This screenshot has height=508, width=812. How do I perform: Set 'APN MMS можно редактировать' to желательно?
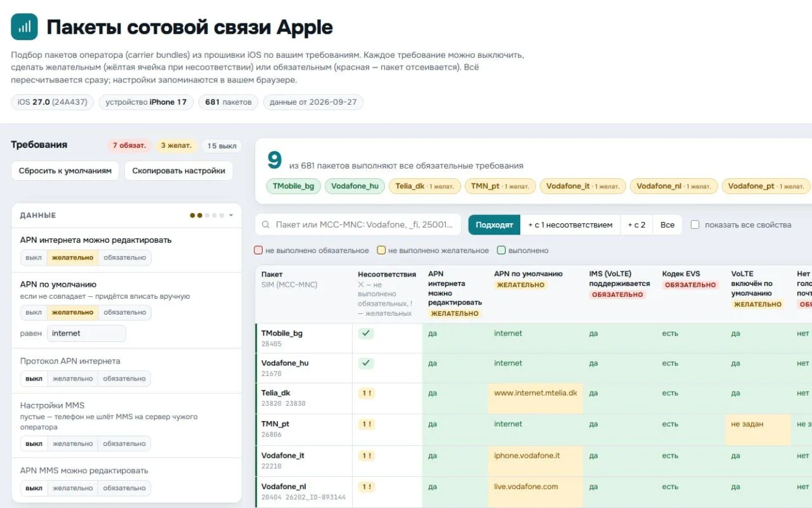tap(72, 488)
